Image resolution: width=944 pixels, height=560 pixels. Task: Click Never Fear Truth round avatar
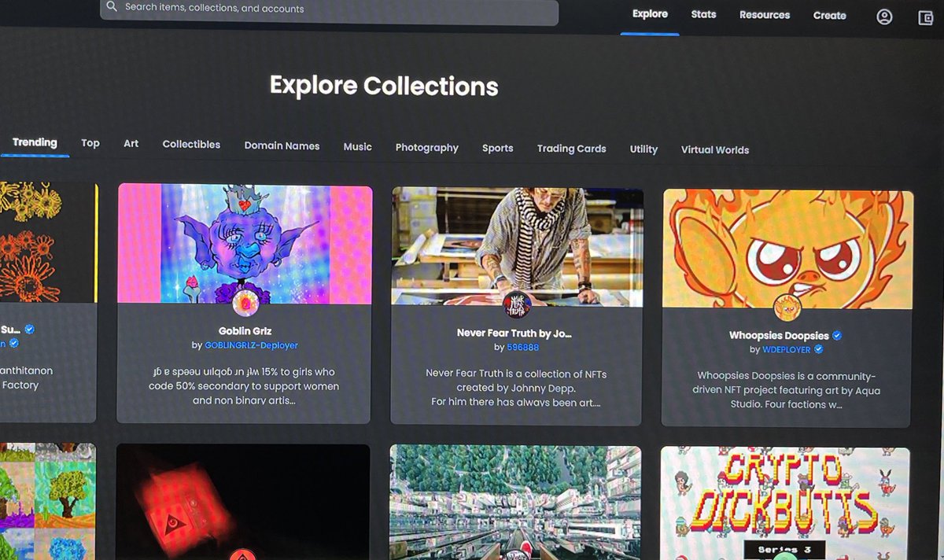coord(516,304)
